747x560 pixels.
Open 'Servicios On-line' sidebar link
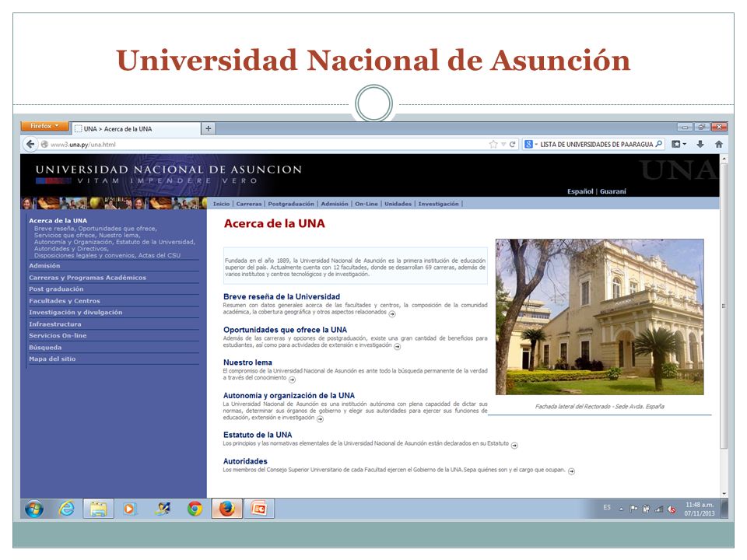(58, 336)
